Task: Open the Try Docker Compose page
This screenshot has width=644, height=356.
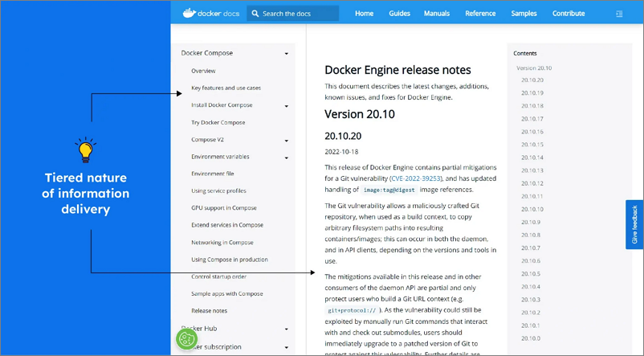Action: coord(218,122)
